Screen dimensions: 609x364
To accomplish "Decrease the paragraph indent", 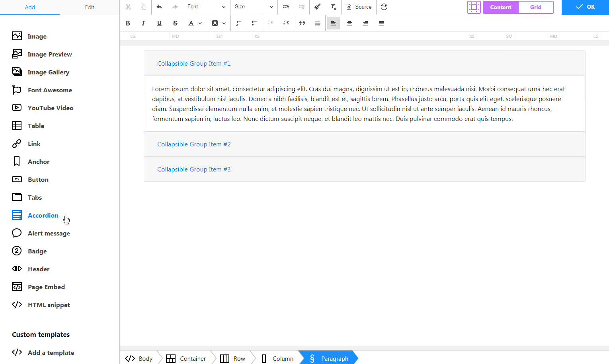I will (270, 23).
